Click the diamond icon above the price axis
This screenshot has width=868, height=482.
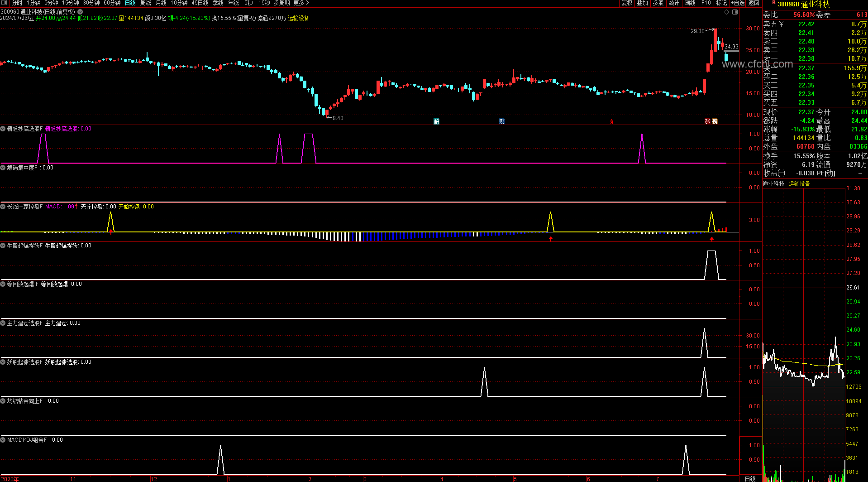[727, 12]
